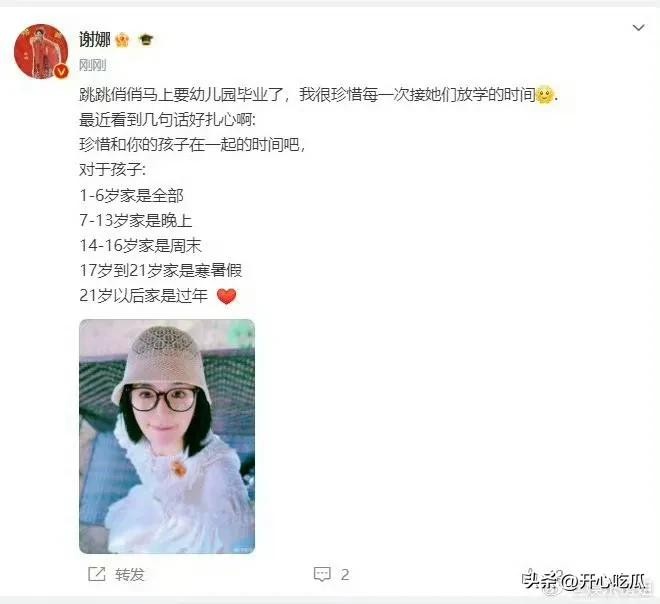660x604 pixels.
Task: Click the crown membership badge beside 谢娜
Action: tap(122, 40)
